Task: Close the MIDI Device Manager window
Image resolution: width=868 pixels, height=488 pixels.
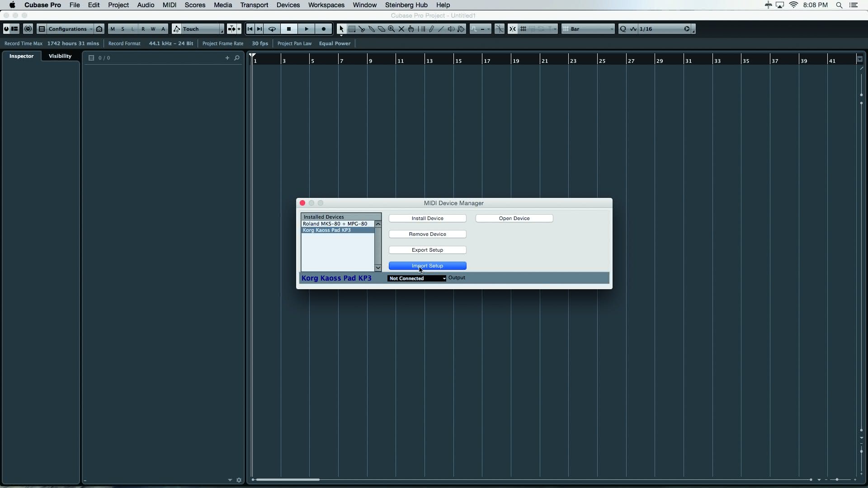Action: click(x=302, y=203)
